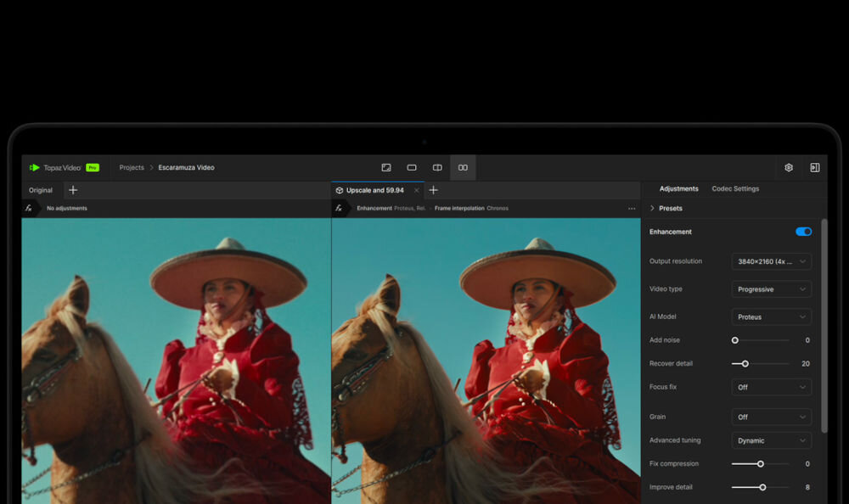
Task: Open the Video type dropdown showing Progressive
Action: coord(771,289)
